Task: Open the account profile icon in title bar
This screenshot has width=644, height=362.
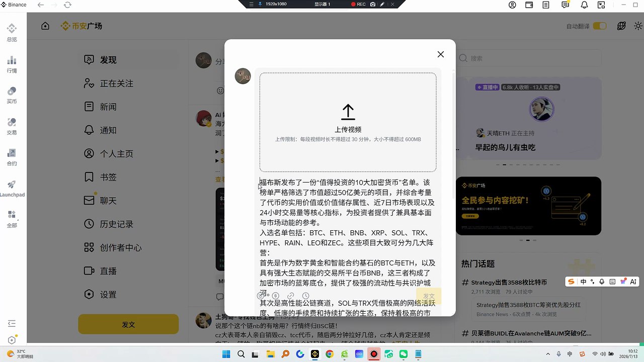Action: (512, 5)
